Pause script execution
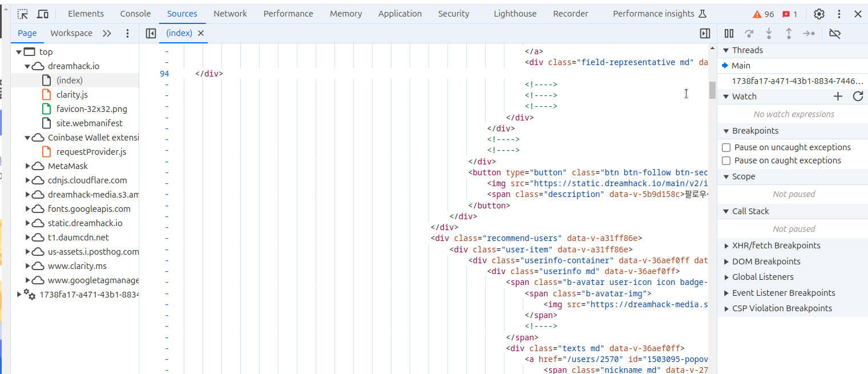The height and width of the screenshot is (374, 868). (x=729, y=34)
